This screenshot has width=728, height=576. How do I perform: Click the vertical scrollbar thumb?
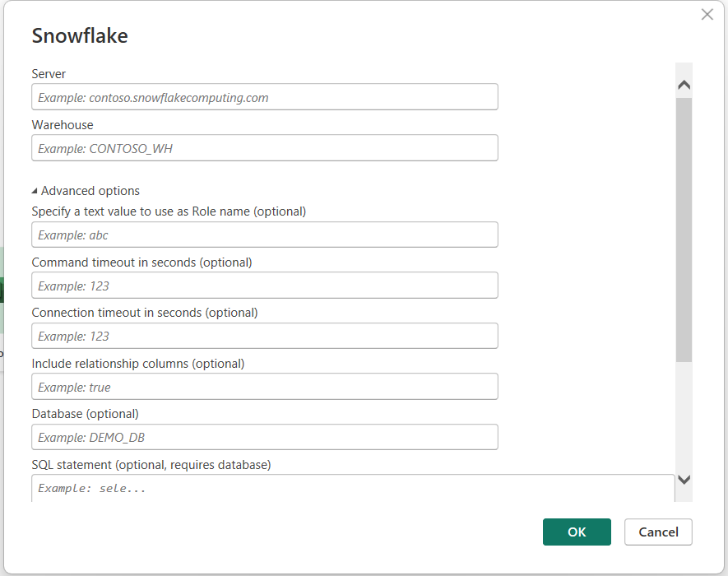pos(684,230)
